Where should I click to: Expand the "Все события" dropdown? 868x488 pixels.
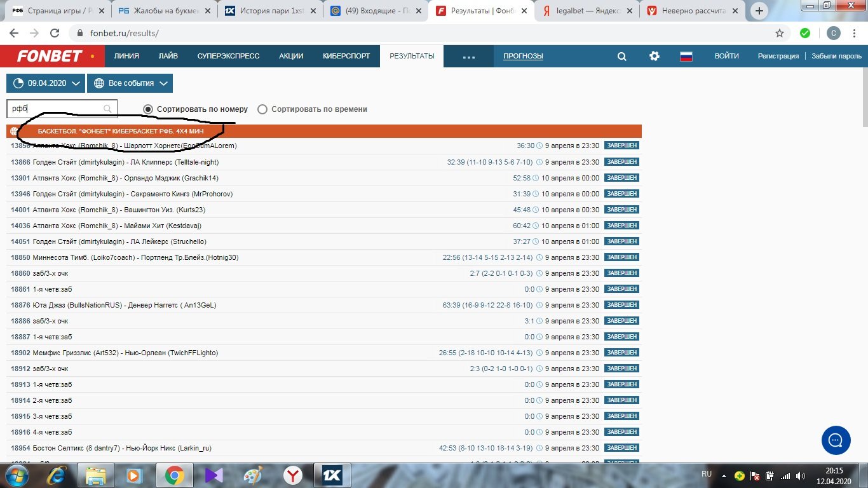point(130,83)
